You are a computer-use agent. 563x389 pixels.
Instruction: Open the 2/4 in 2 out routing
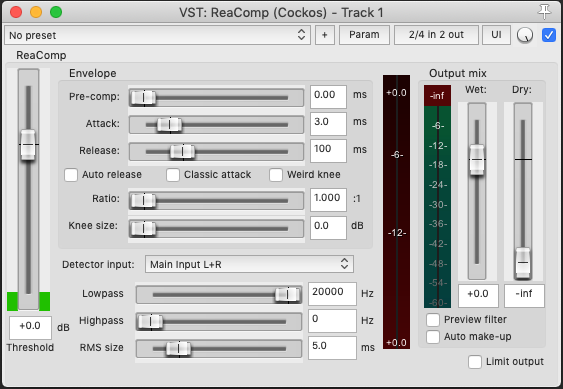[436, 35]
